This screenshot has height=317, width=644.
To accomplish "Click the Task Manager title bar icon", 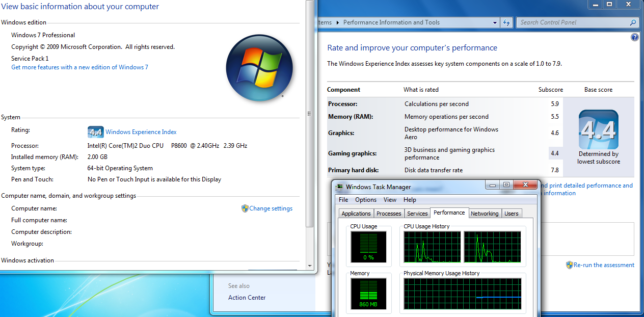I will pyautogui.click(x=340, y=187).
